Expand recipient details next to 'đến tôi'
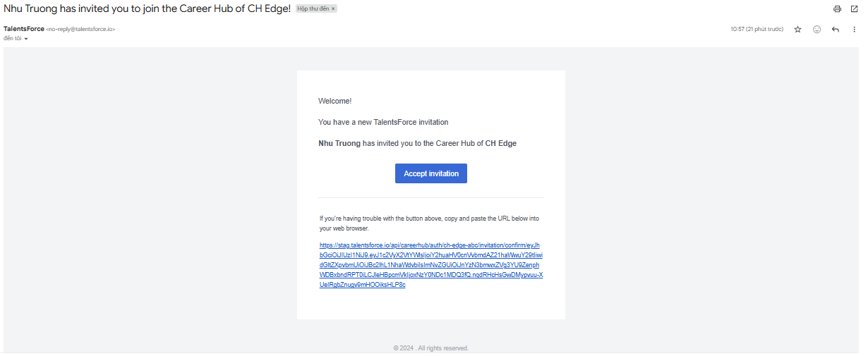868x356 pixels. pos(26,39)
